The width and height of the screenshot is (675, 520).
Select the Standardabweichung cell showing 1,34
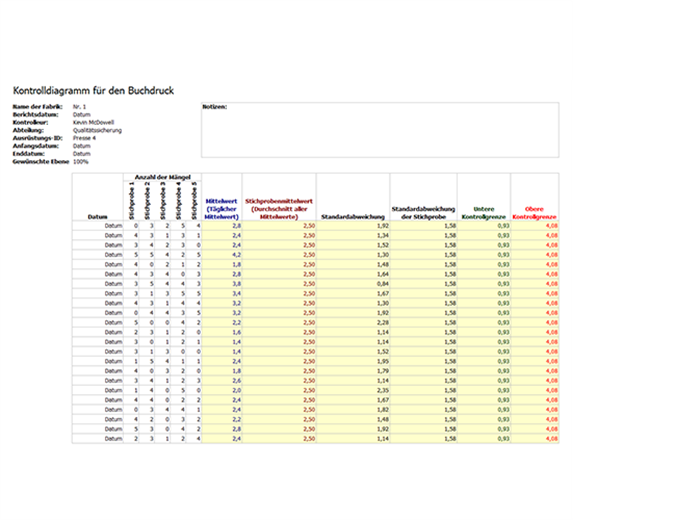pos(353,235)
